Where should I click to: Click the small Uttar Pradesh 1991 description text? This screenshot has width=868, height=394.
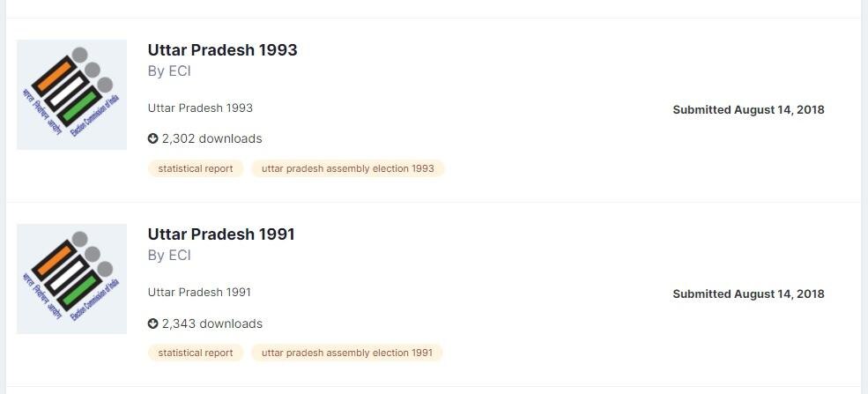199,293
